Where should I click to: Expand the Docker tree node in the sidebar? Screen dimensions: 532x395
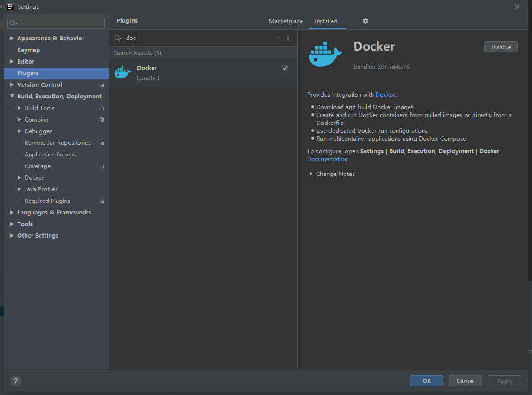(19, 177)
